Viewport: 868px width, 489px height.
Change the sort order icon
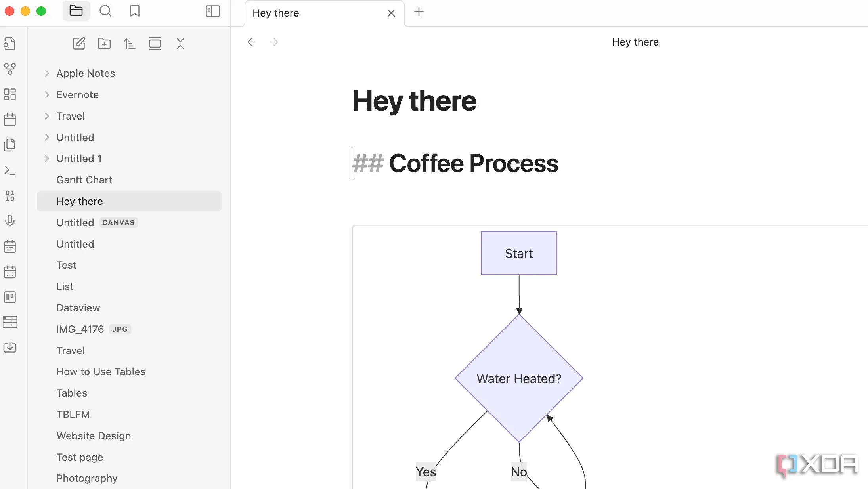(x=129, y=43)
